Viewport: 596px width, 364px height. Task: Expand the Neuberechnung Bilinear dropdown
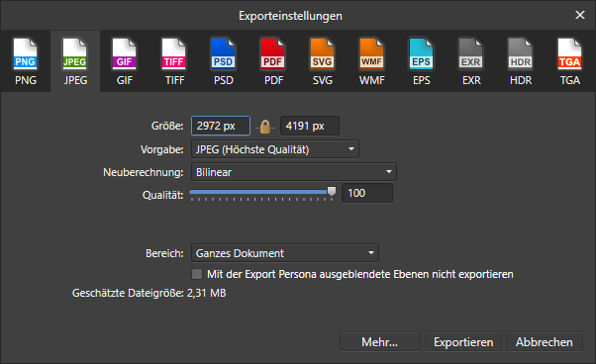tap(294, 172)
